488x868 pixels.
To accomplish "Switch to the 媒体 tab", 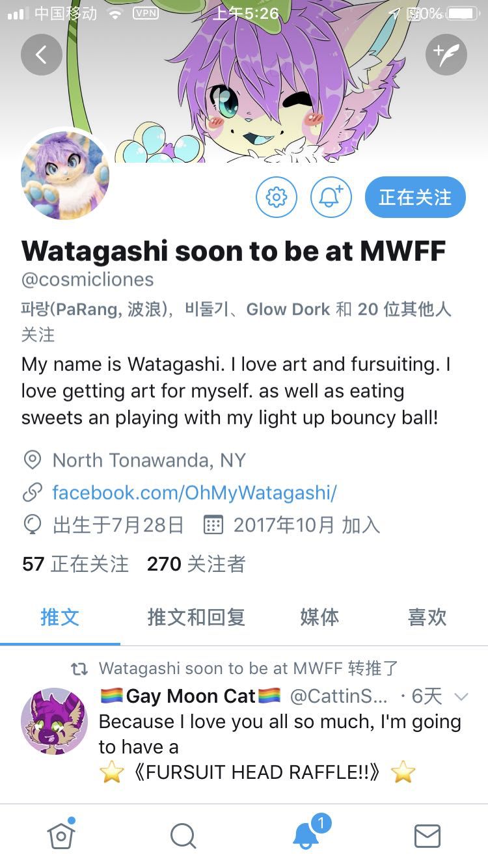I will (x=319, y=617).
